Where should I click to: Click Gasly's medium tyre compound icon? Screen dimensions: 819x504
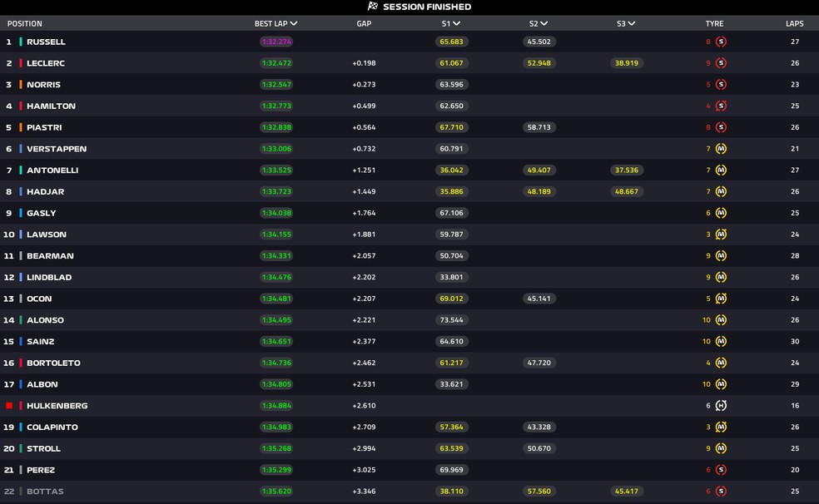click(x=721, y=213)
